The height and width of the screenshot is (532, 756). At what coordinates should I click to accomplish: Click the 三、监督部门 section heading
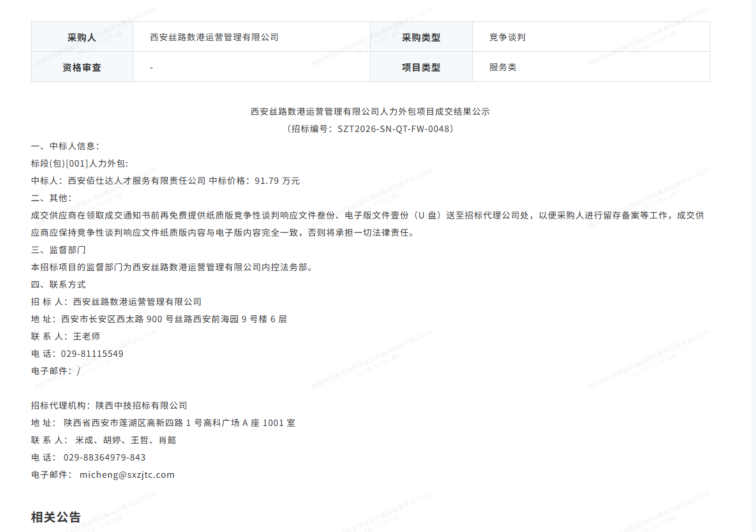pos(58,250)
